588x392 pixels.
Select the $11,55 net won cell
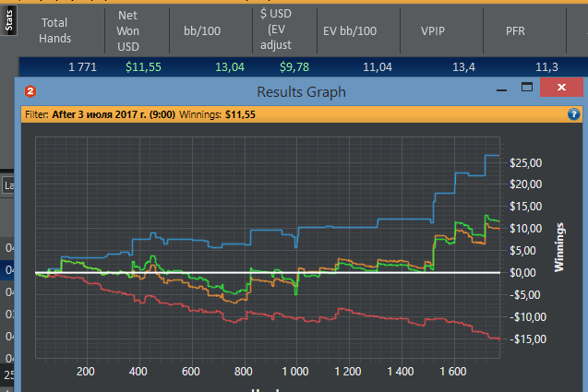pyautogui.click(x=143, y=67)
